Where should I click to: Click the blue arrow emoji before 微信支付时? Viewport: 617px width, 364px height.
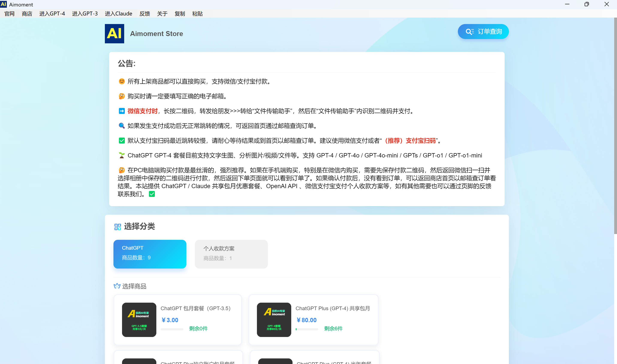[122, 111]
